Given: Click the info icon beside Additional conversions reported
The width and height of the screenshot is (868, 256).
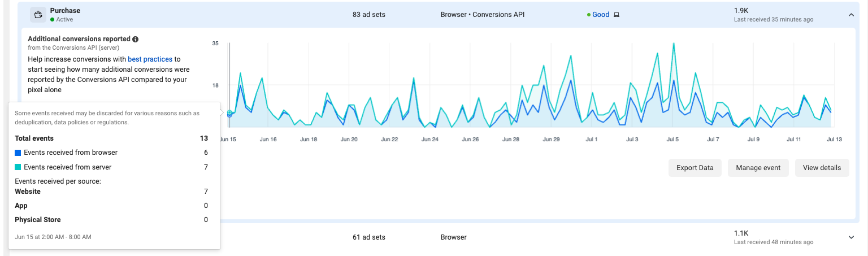Looking at the screenshot, I should click(136, 39).
